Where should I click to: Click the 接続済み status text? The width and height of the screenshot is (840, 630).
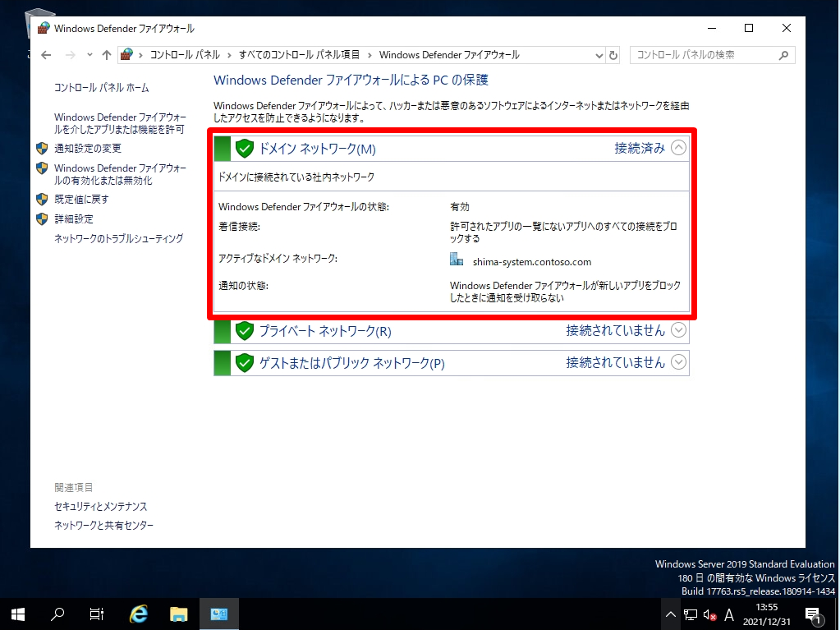pyautogui.click(x=640, y=148)
